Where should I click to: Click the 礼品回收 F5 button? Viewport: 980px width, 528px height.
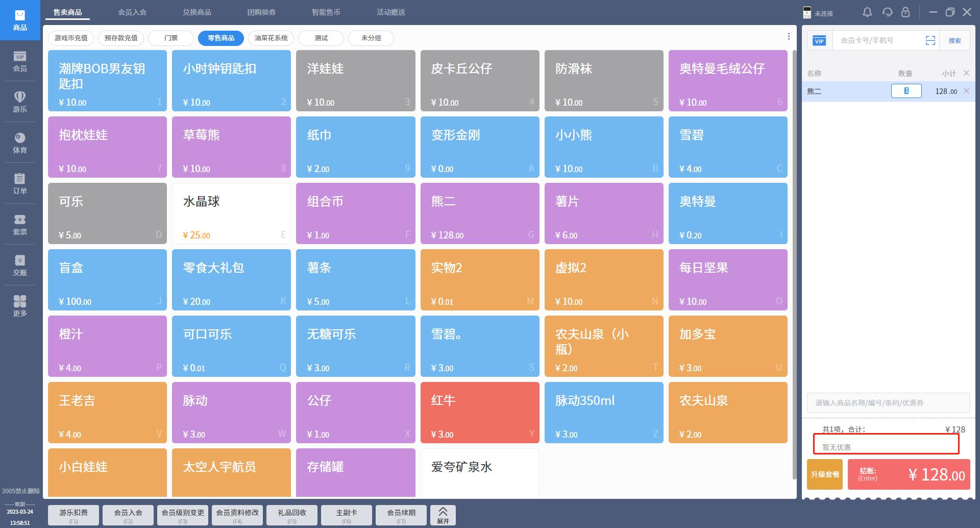tap(292, 515)
